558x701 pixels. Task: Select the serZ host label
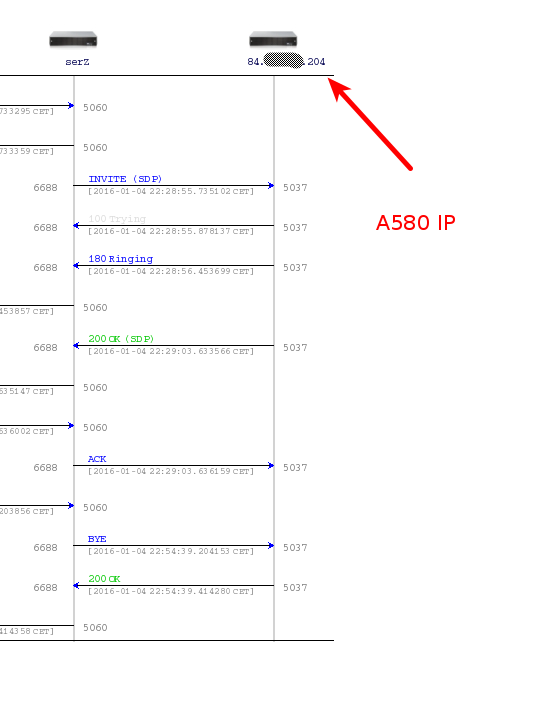point(77,62)
